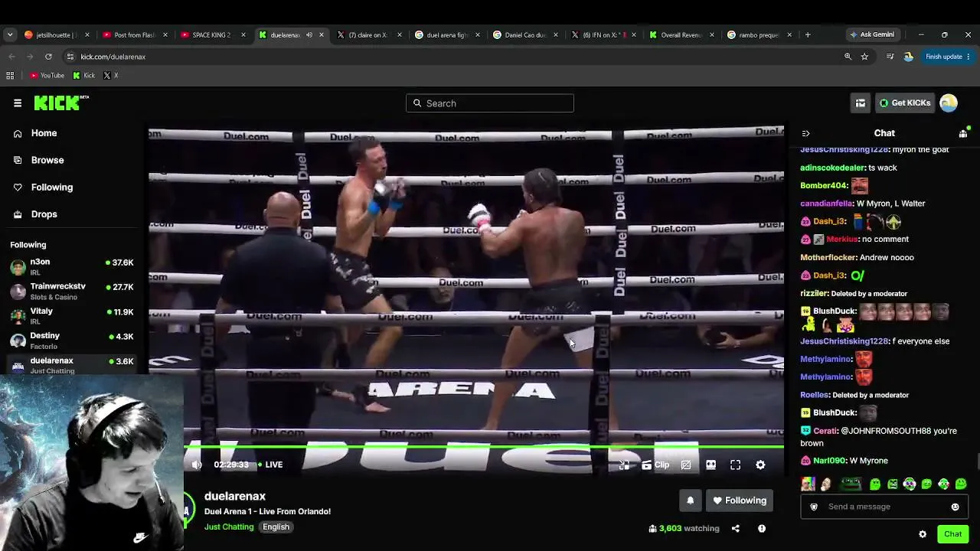Viewport: 980px width, 551px height.
Task: Open the Chrome apps grid
Action: 10,76
